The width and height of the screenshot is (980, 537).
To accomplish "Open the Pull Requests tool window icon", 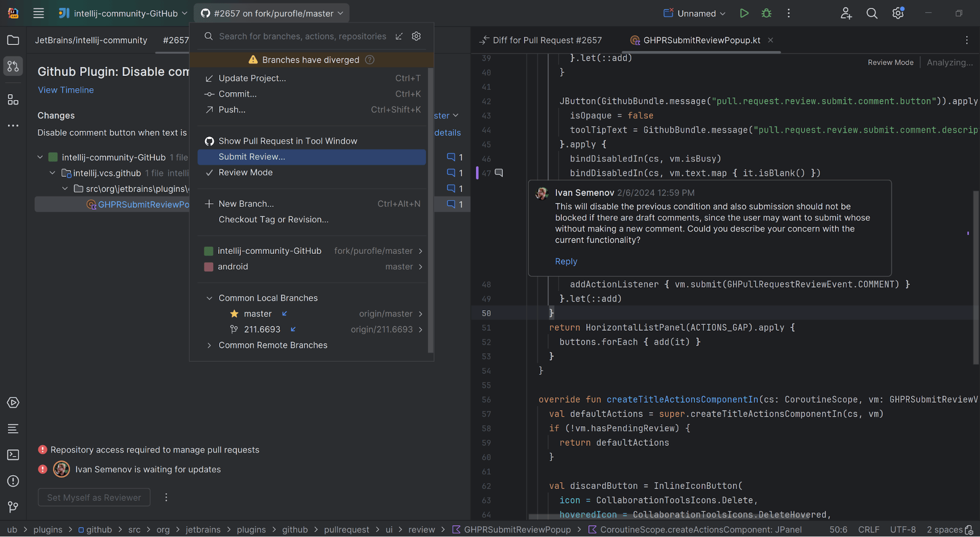I will 13,66.
